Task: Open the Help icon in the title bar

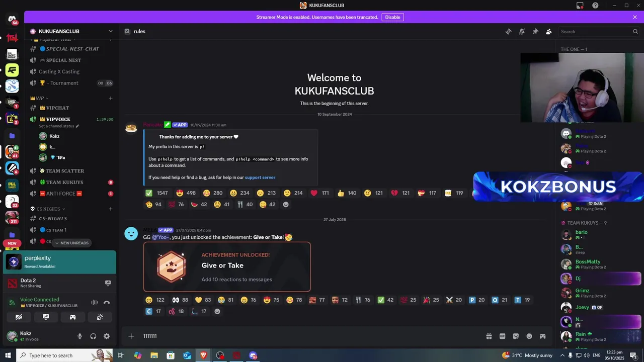Action: [x=595, y=5]
